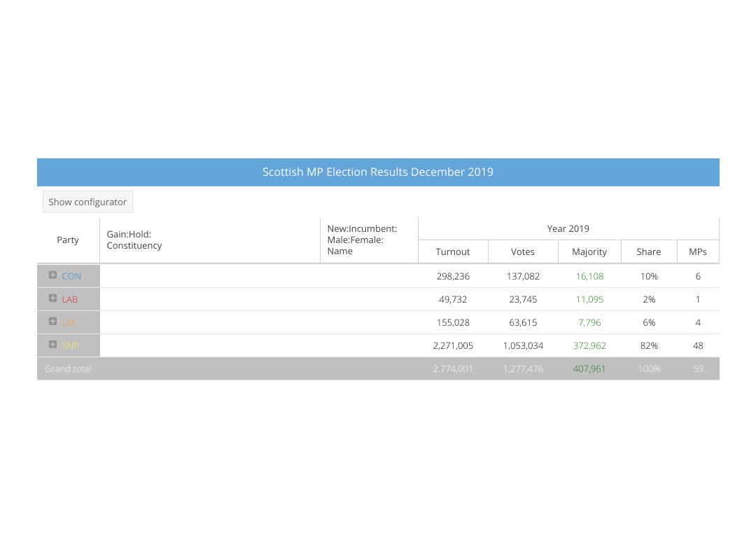
Task: Expand the SNP party row
Action: point(52,345)
